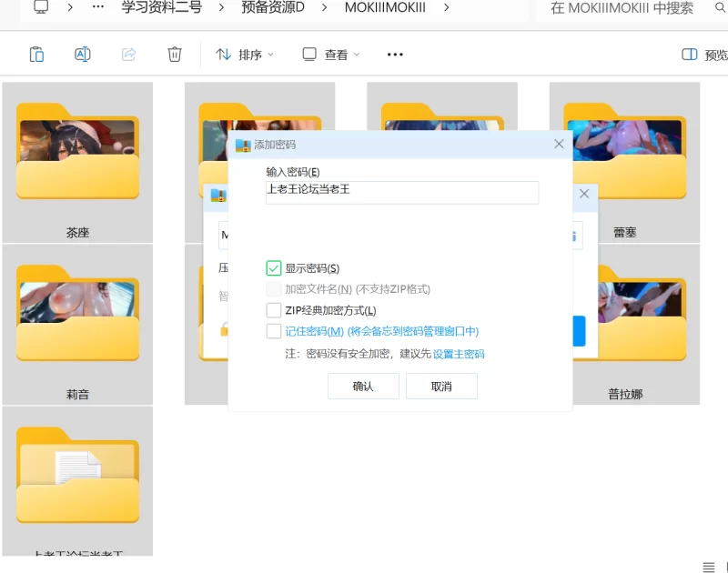Click the delete trash icon

175,55
